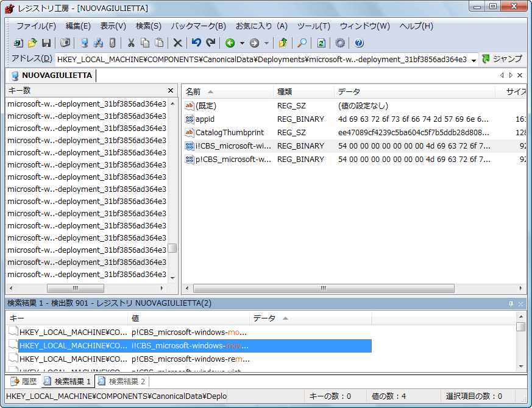Click the blue Help question icon

click(359, 43)
